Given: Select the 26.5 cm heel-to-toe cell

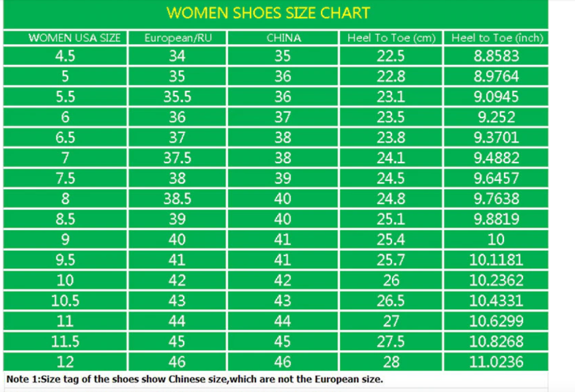Looking at the screenshot, I should click(391, 300).
